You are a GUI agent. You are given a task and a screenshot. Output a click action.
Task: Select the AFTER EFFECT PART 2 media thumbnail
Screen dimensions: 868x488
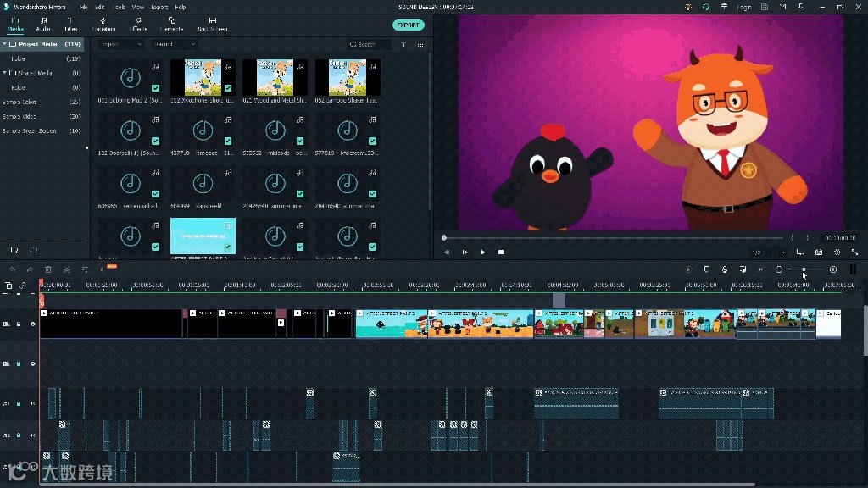click(203, 236)
